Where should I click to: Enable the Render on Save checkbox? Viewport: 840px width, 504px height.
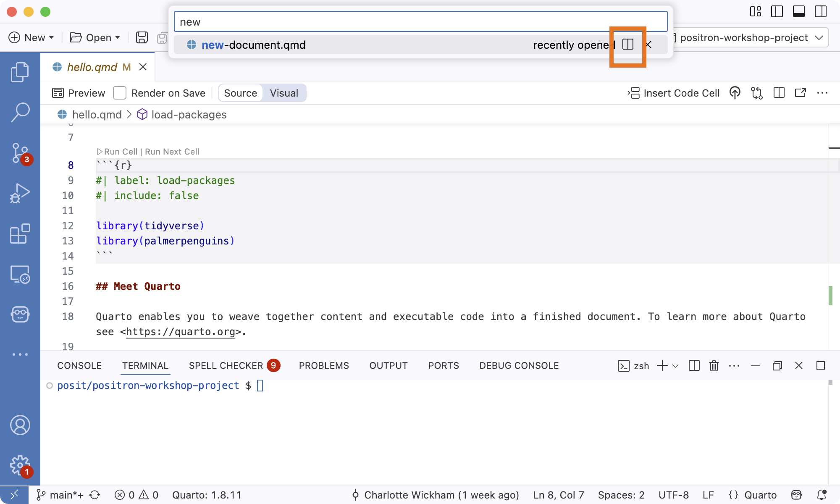[120, 93]
